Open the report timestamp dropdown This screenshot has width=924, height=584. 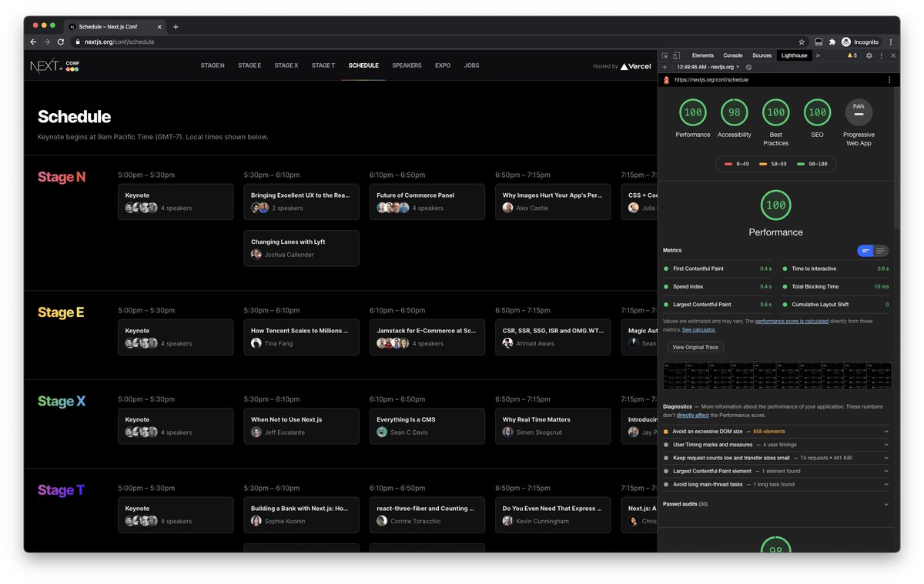click(x=738, y=67)
